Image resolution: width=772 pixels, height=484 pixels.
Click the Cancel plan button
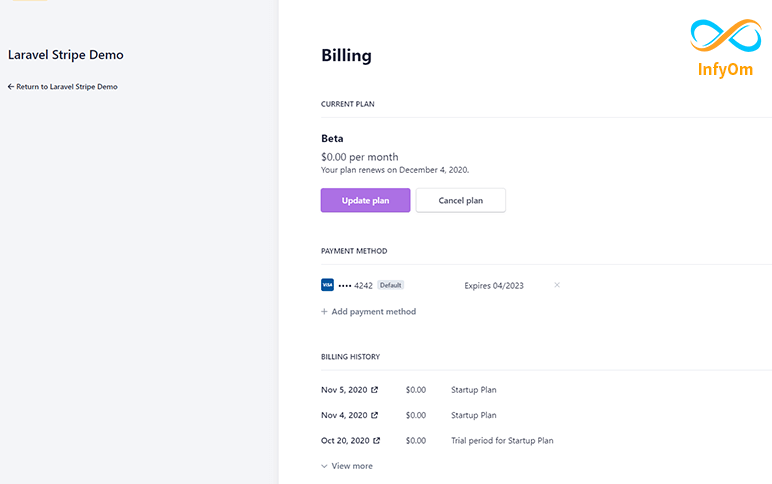point(460,200)
